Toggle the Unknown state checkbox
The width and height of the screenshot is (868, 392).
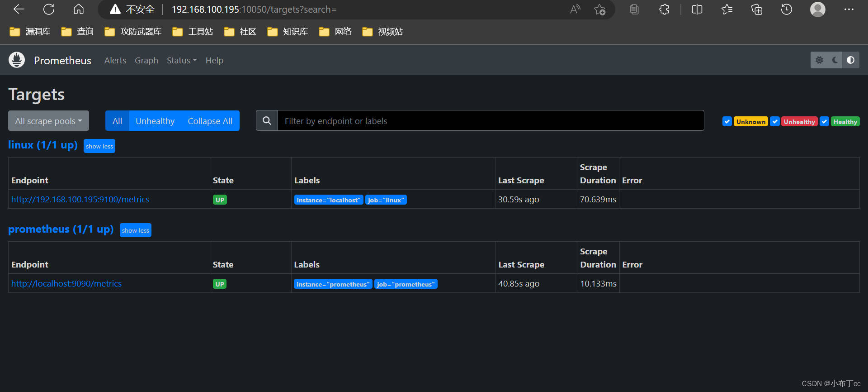727,121
